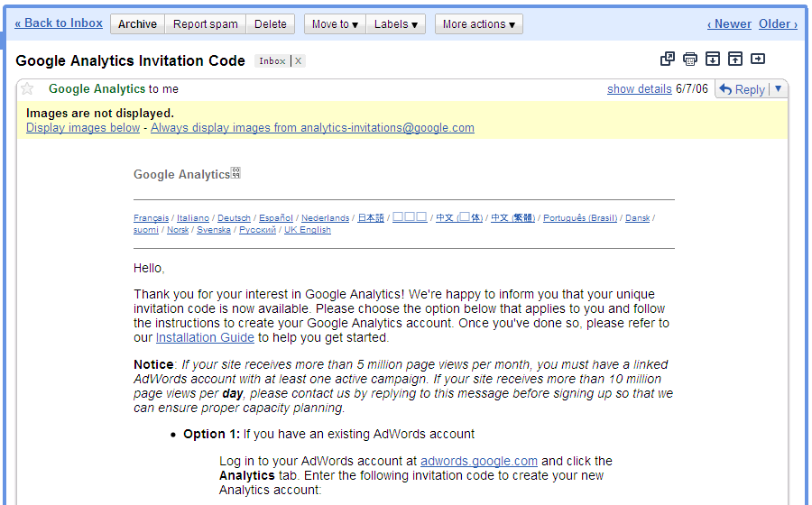Open the Svenska language link

tap(213, 230)
